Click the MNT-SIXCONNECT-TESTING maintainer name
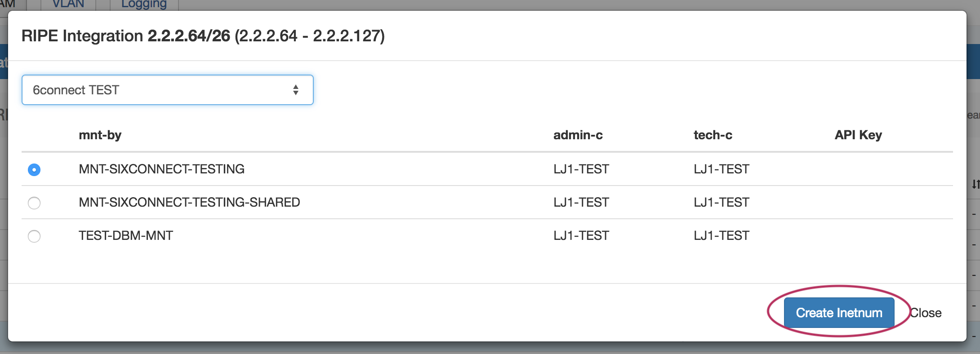The height and width of the screenshot is (354, 980). [161, 169]
